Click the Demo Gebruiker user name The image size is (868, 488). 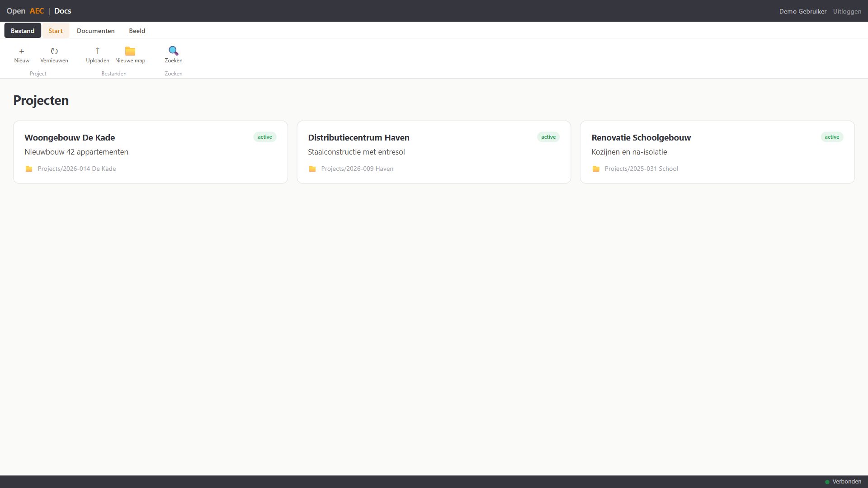[803, 11]
